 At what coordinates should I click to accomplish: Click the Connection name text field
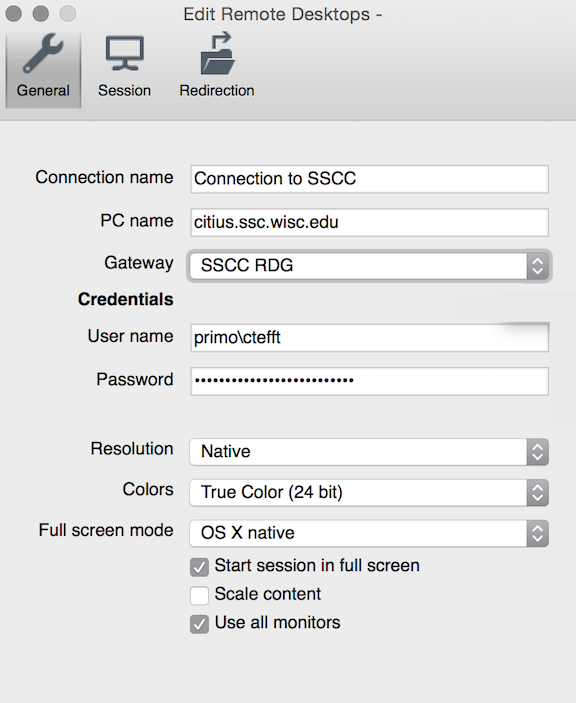pyautogui.click(x=369, y=179)
